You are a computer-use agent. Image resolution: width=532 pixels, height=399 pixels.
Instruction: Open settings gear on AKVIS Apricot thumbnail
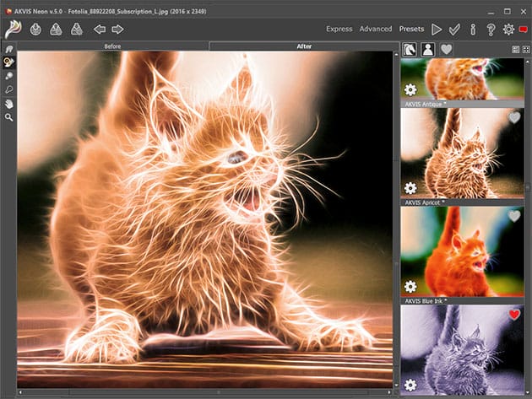tap(410, 287)
